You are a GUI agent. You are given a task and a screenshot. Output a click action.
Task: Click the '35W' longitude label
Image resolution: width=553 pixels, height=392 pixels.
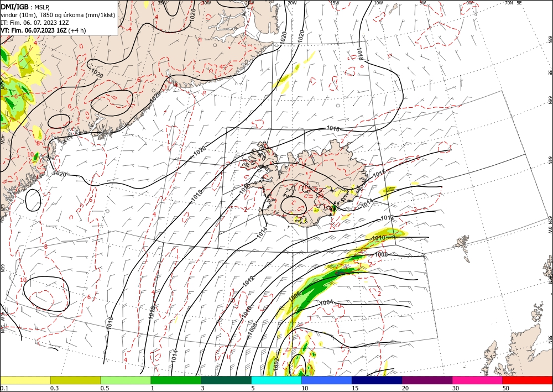pos(162,3)
